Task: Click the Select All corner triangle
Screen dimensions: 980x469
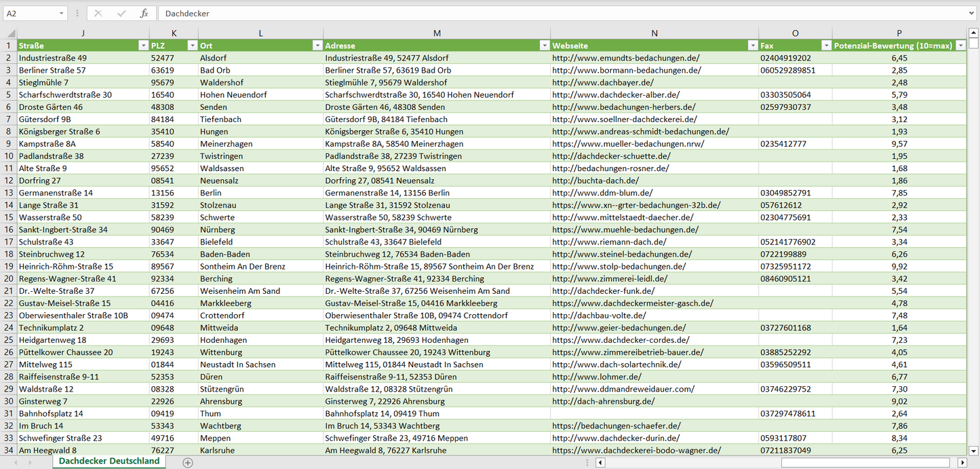Action: (9, 33)
